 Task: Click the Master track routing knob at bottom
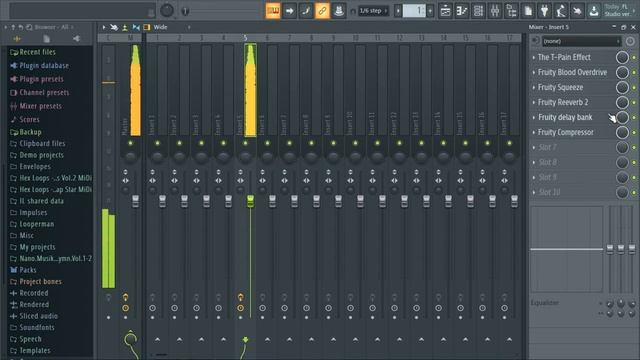(130, 339)
